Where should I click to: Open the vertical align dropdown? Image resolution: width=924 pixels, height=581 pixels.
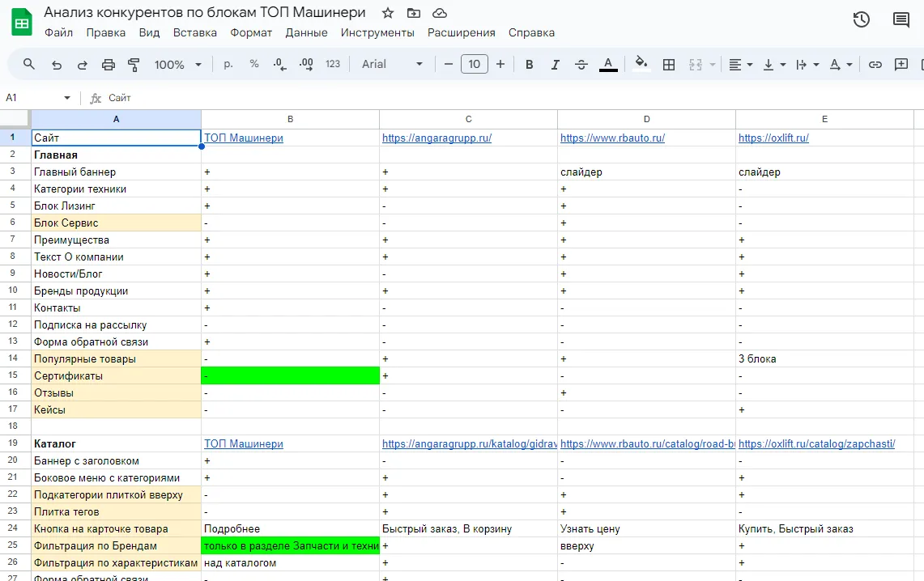pyautogui.click(x=774, y=64)
